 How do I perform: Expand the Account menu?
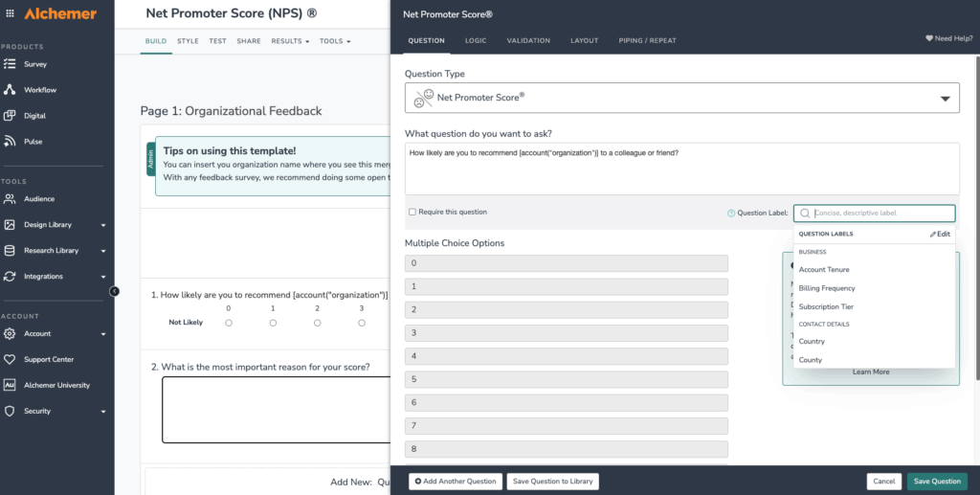[103, 334]
